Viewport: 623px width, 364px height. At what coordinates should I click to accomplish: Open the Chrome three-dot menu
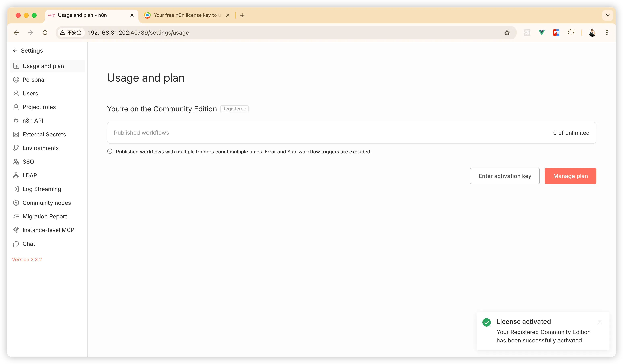[607, 33]
